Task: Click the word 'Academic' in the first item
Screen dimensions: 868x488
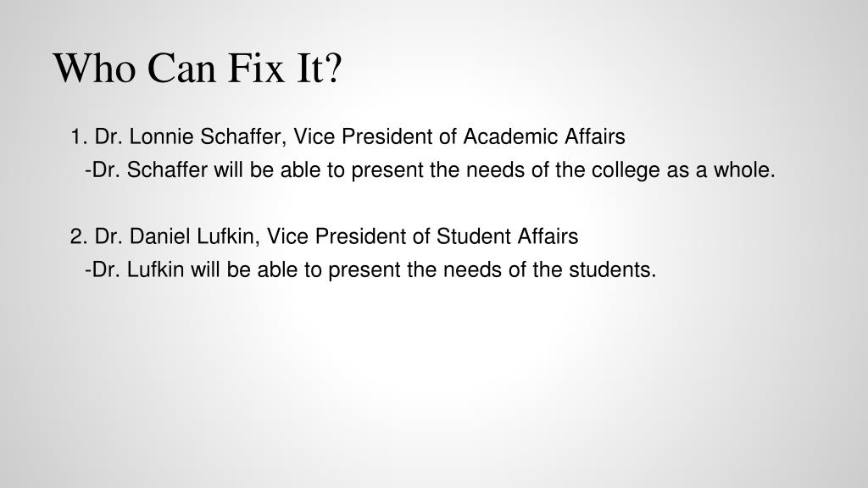Action: click(x=511, y=136)
